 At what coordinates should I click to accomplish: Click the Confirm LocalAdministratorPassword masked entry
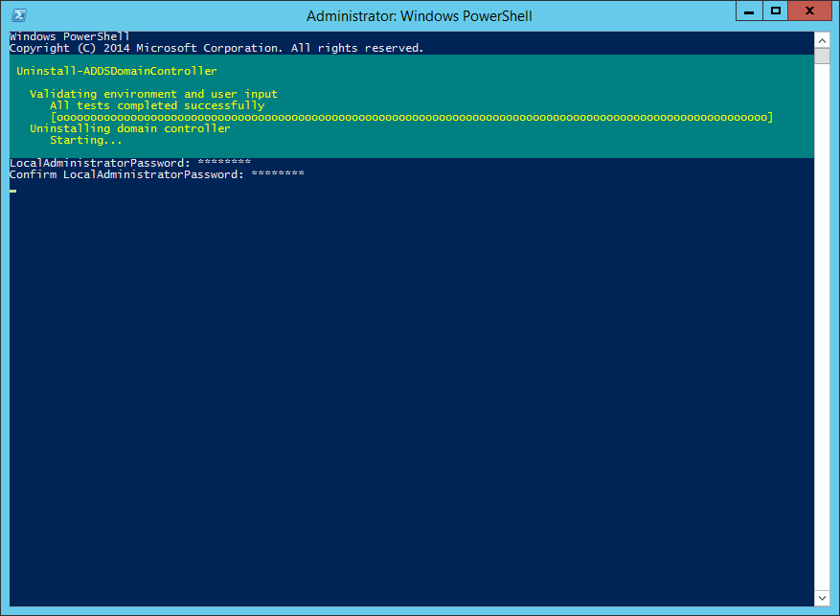(277, 174)
